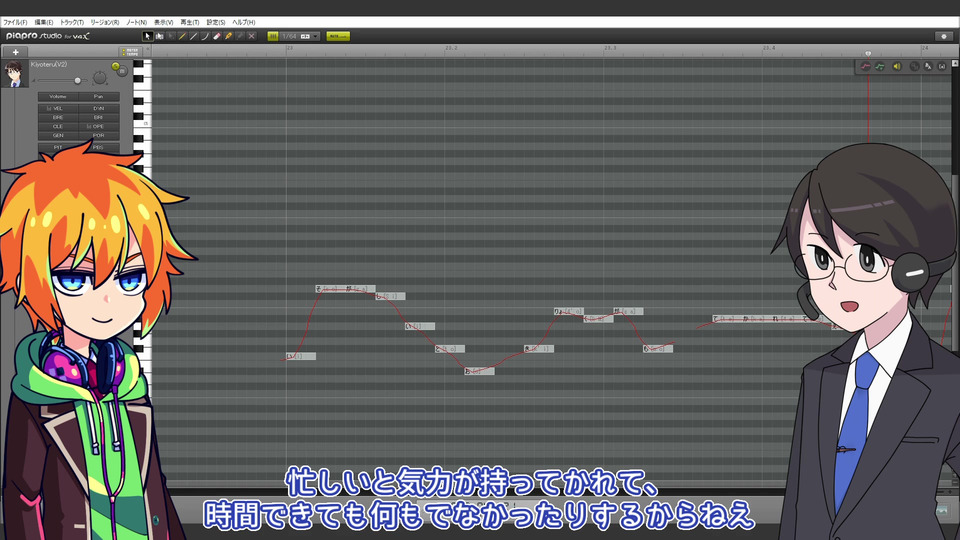
Task: Select the curve line tool
Action: coord(205,36)
